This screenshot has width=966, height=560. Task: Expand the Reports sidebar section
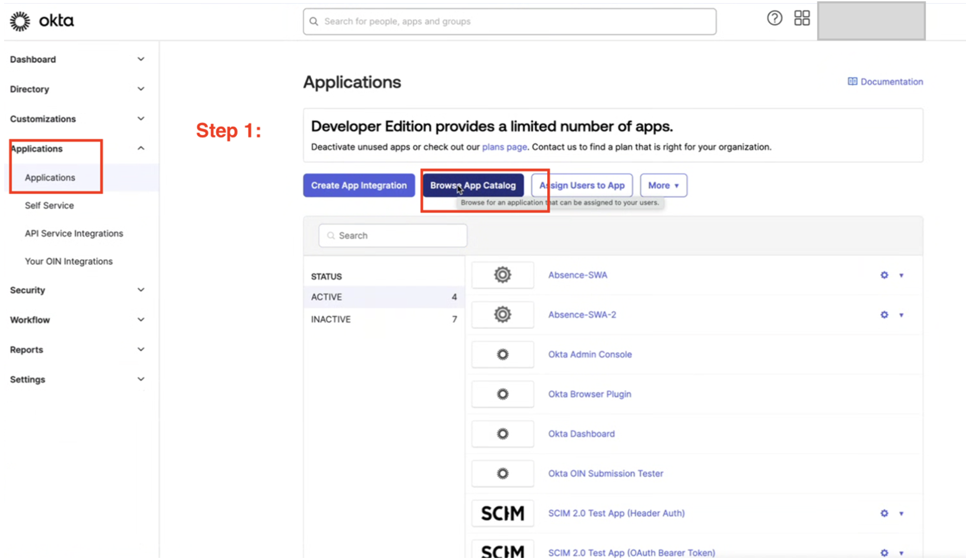pyautogui.click(x=141, y=349)
